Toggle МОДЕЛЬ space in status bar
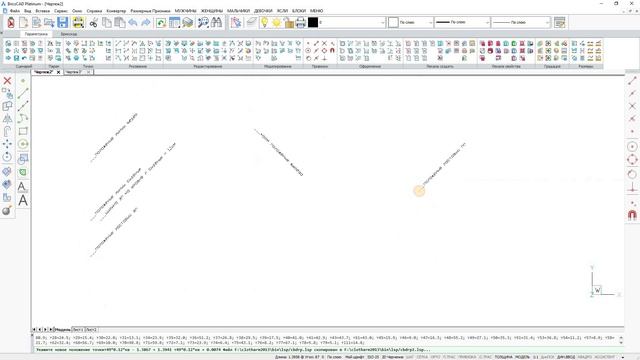The image size is (640, 360). 522,357
